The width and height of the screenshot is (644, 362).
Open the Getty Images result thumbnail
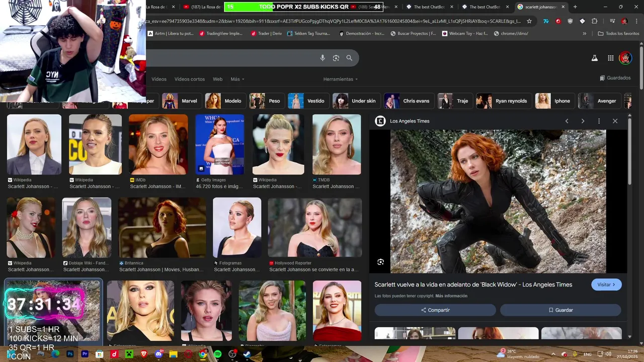pos(219,144)
